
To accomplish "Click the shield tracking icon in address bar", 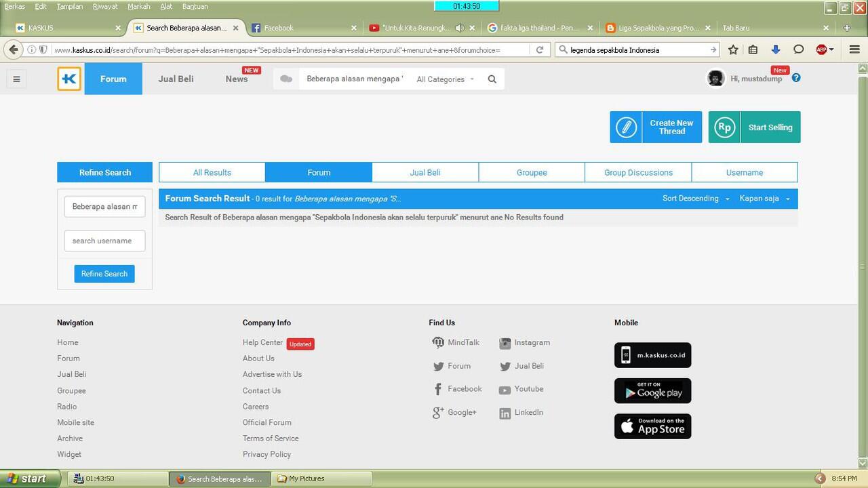I will click(x=43, y=49).
